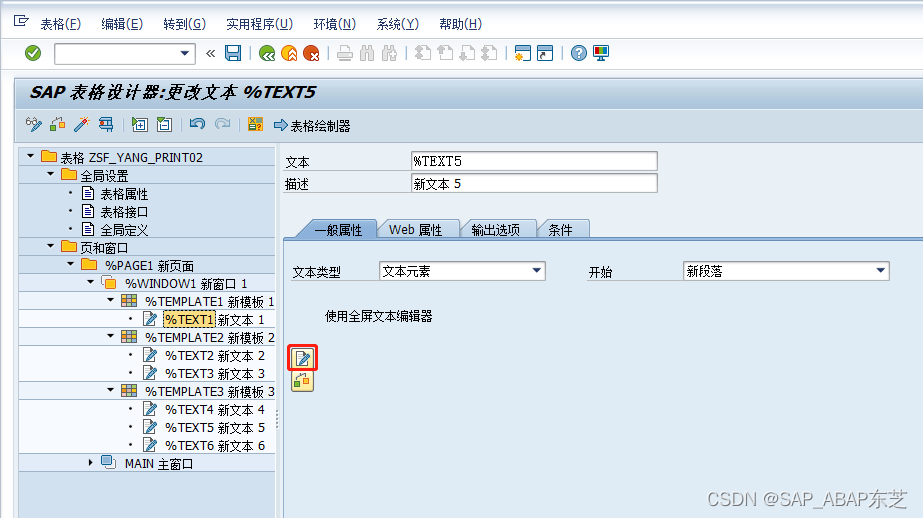Image resolution: width=923 pixels, height=518 pixels.
Task: Open the 表格绘制器 form painter
Action: tap(313, 125)
